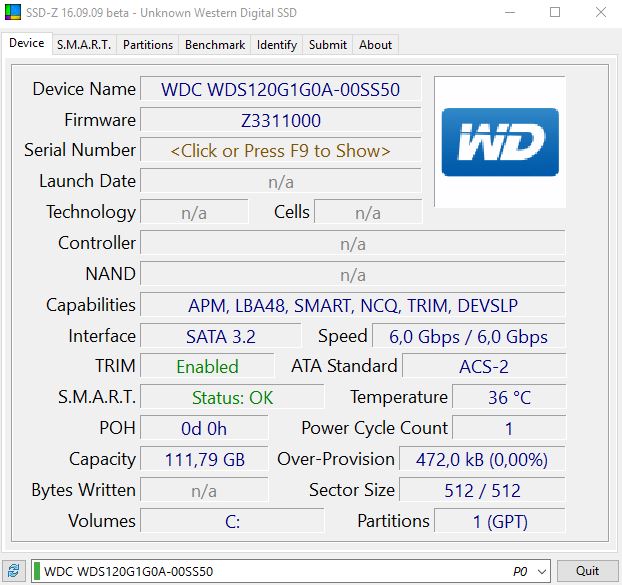Open the About tab
The height and width of the screenshot is (585, 622).
[x=375, y=45]
